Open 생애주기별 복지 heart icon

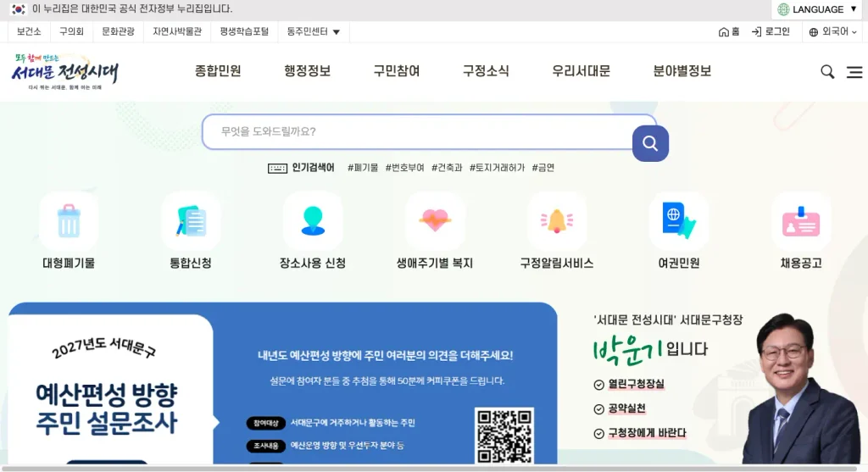435,221
